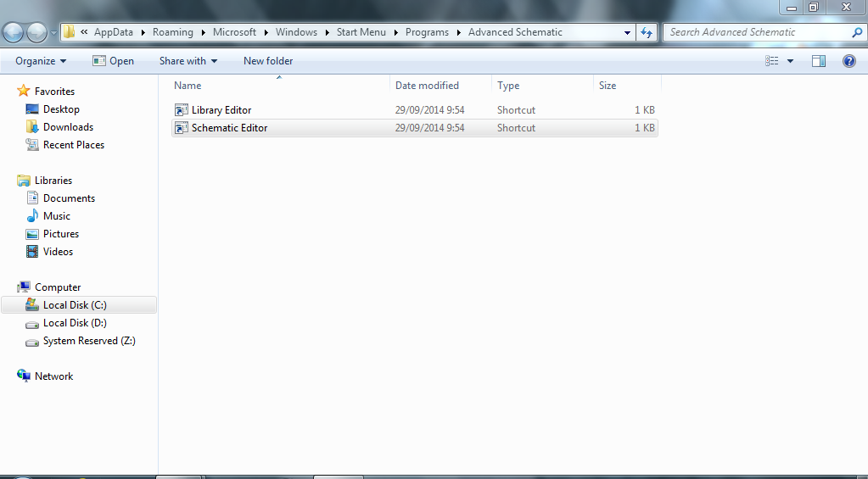The image size is (868, 479).
Task: Click Library Editor's 1 KB size cell
Action: click(x=644, y=110)
